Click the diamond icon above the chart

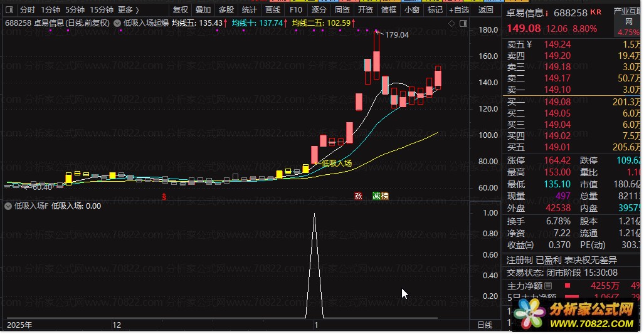[x=451, y=23]
